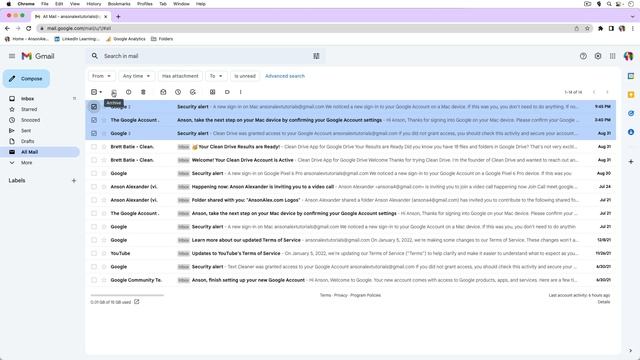Expand More in the left sidebar
640x360 pixels.
[27, 162]
